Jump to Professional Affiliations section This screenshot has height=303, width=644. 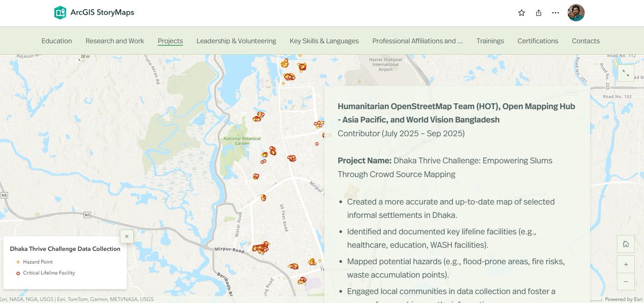pos(418,41)
